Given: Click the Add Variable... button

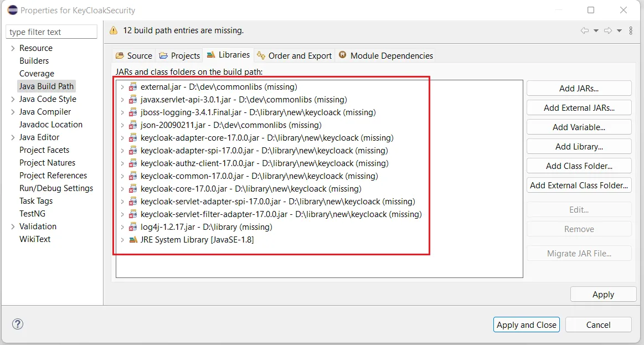Looking at the screenshot, I should point(579,127).
